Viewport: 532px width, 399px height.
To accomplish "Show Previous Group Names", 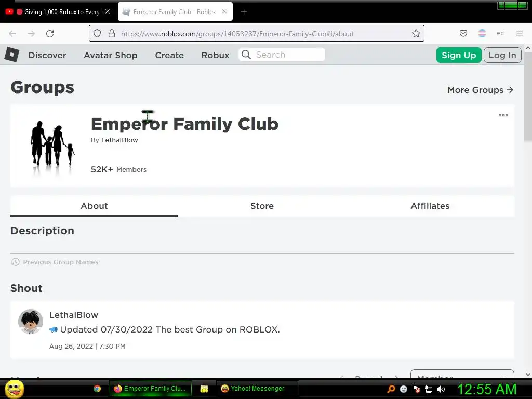I will (x=61, y=262).
